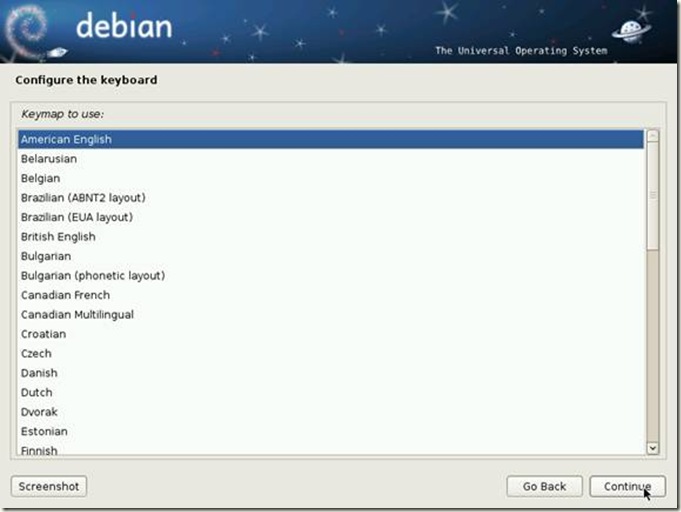This screenshot has height=512, width=681.
Task: Click the keymap list scrollbar thumb
Action: click(652, 196)
